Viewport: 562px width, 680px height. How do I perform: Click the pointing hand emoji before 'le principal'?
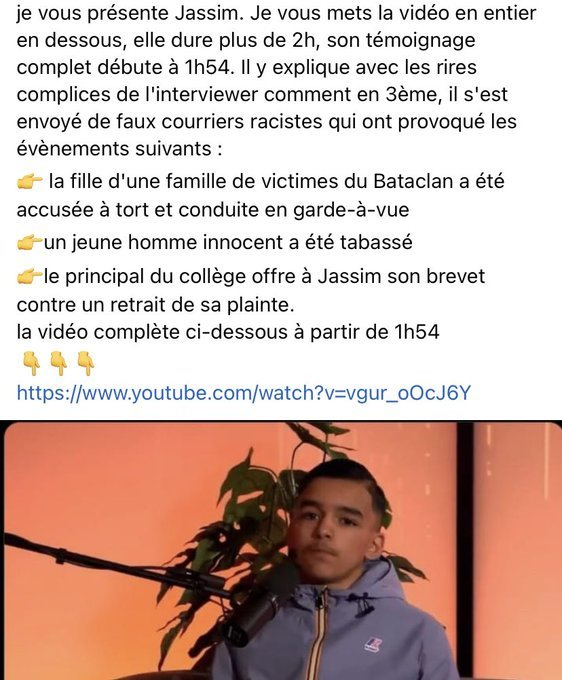(x=29, y=276)
